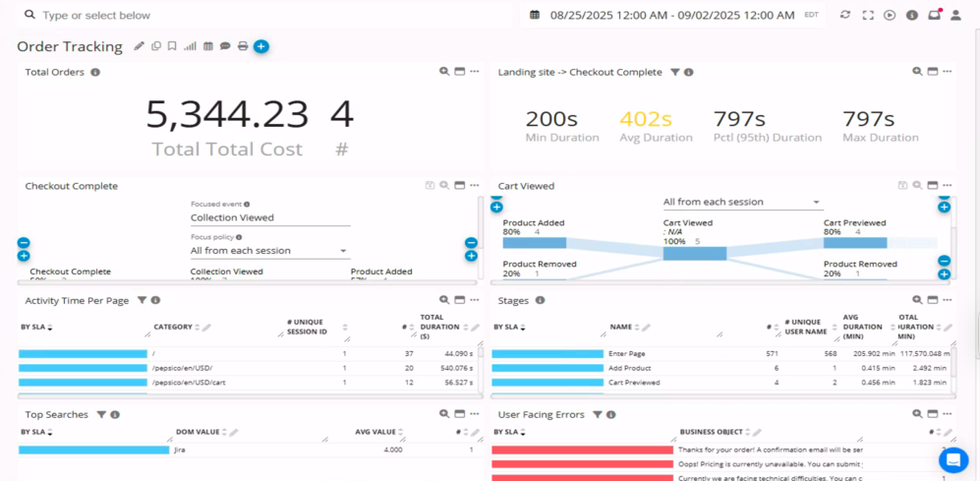Screen dimensions: 980x481
Task: Click the info icon next to Total Orders
Action: pos(95,72)
